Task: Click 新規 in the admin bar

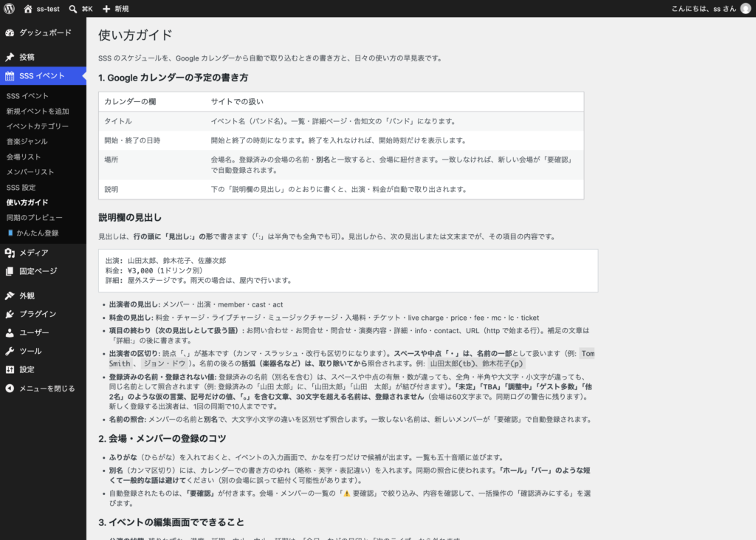Action: [x=122, y=9]
